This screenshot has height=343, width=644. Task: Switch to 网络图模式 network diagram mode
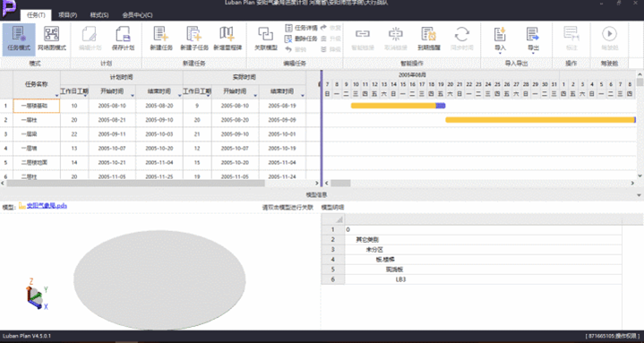tap(52, 39)
